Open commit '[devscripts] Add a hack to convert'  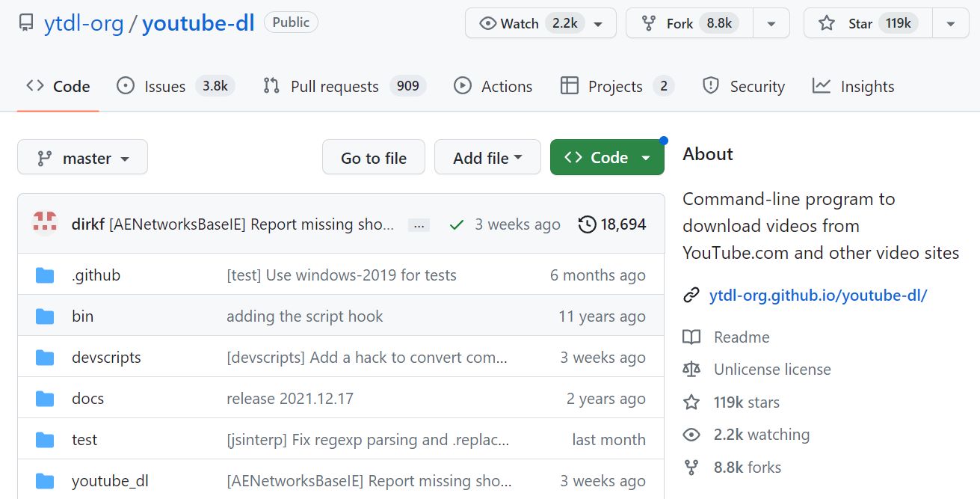point(367,358)
